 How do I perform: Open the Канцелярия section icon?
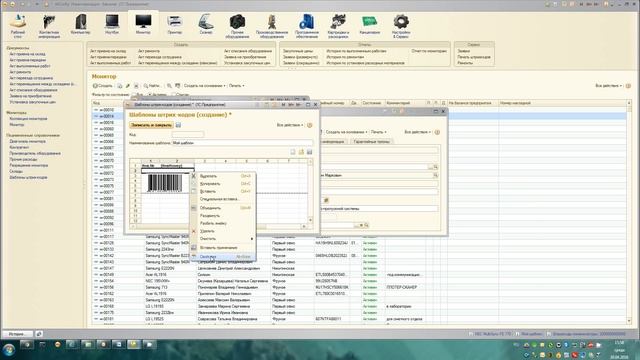369,24
